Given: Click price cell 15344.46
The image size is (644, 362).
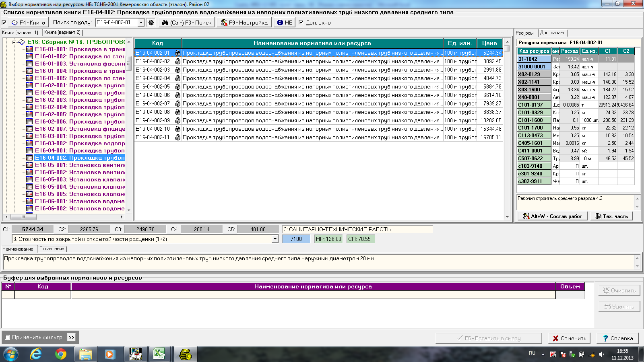Looking at the screenshot, I should [x=490, y=129].
